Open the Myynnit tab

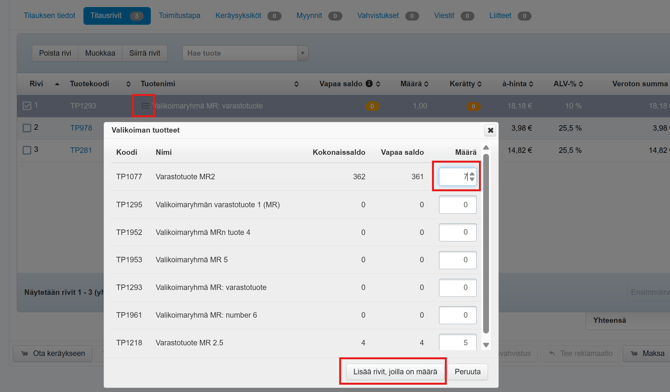319,15
